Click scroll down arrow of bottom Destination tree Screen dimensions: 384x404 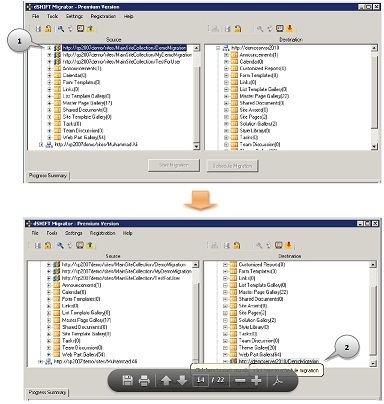click(x=373, y=363)
